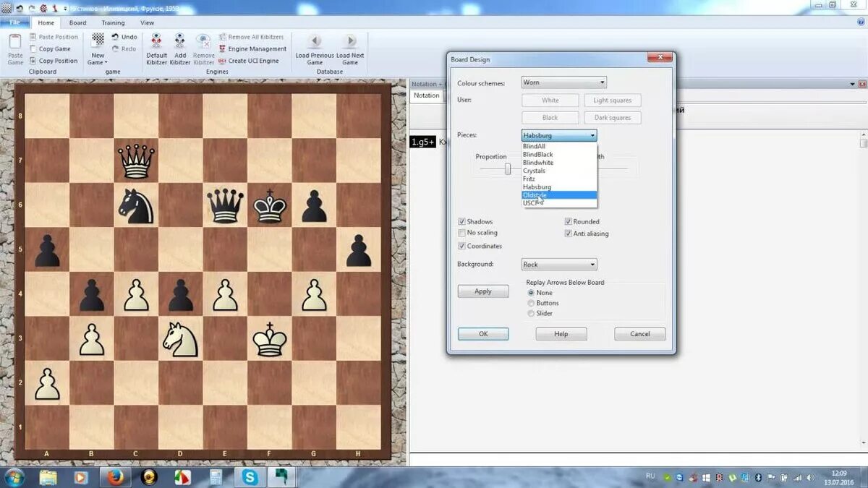868x488 pixels.
Task: Click the Apply button
Action: coord(482,291)
